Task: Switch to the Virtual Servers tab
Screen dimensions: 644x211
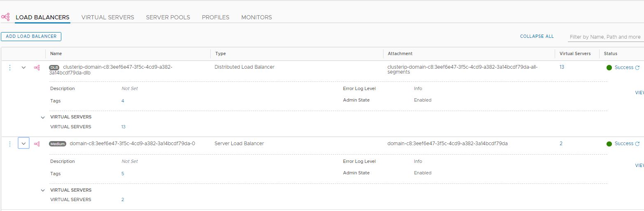Action: pyautogui.click(x=108, y=17)
